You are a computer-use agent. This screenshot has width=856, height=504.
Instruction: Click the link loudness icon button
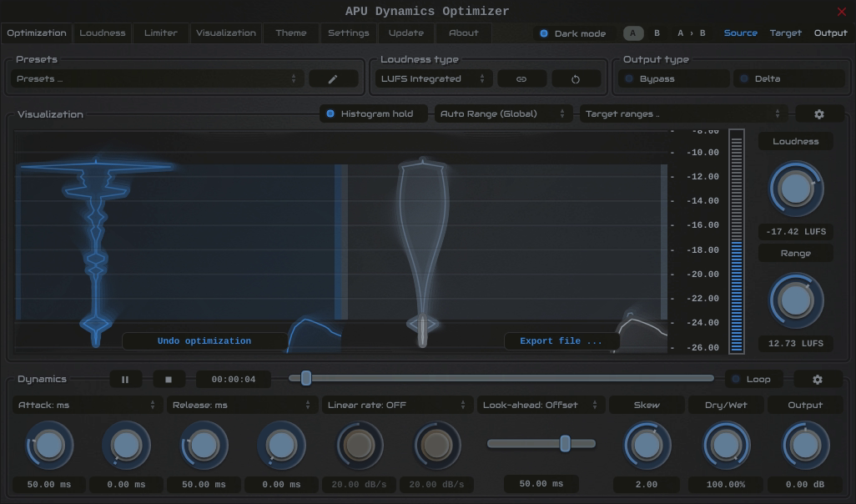click(521, 79)
